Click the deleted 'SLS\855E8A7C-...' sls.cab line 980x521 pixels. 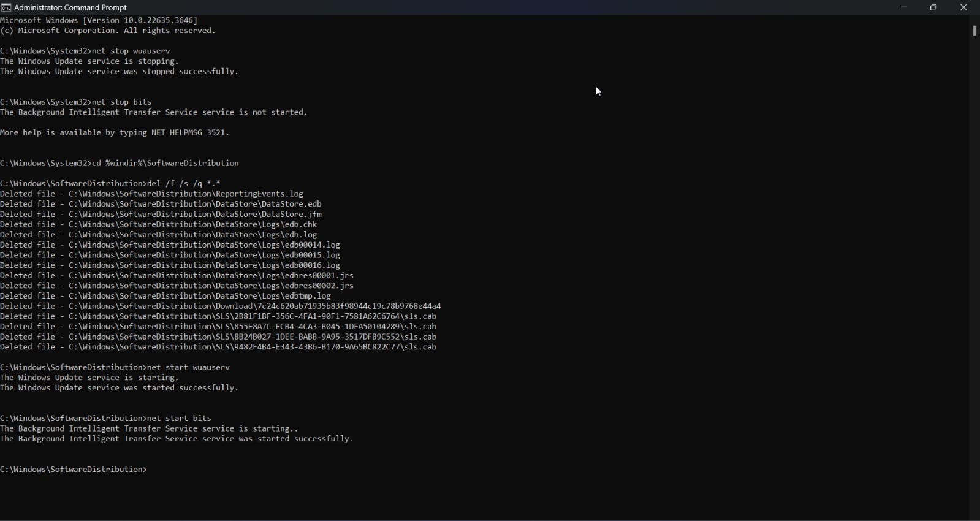[x=218, y=327]
